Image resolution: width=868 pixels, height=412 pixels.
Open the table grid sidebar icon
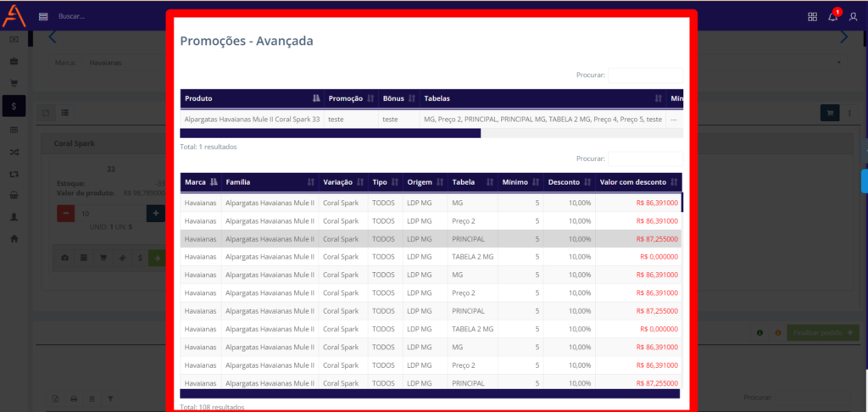14,130
